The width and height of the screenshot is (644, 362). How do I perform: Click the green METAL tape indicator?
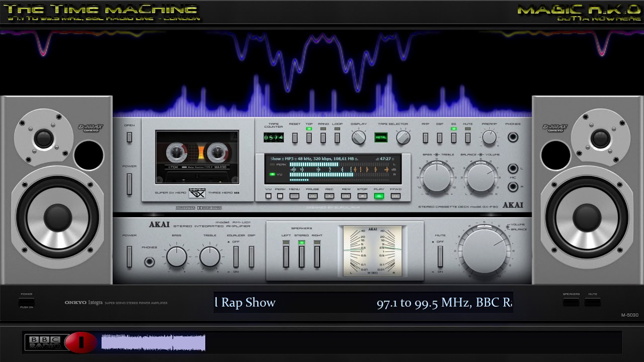(x=381, y=137)
